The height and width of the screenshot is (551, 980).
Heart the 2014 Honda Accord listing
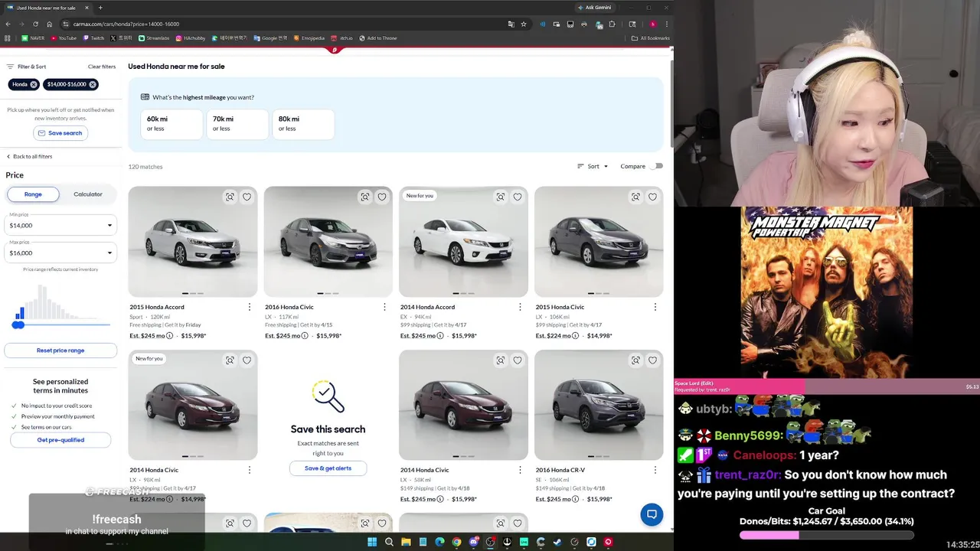click(518, 197)
